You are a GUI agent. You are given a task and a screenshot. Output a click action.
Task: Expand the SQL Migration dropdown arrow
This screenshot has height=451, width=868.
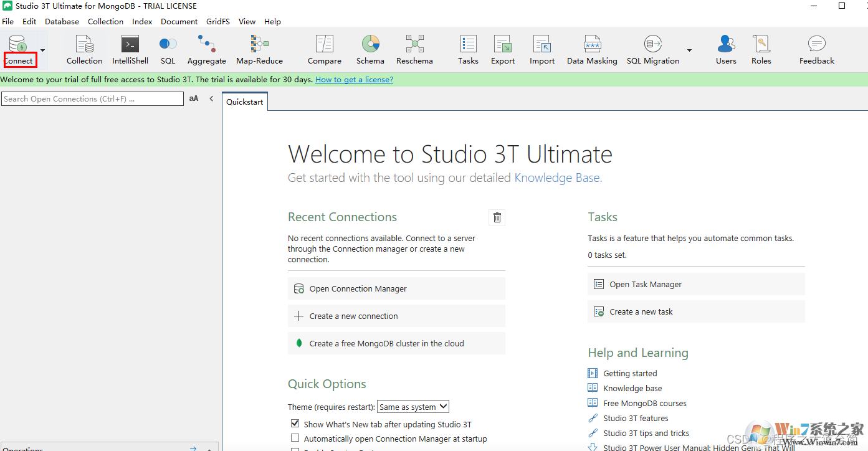coord(689,50)
